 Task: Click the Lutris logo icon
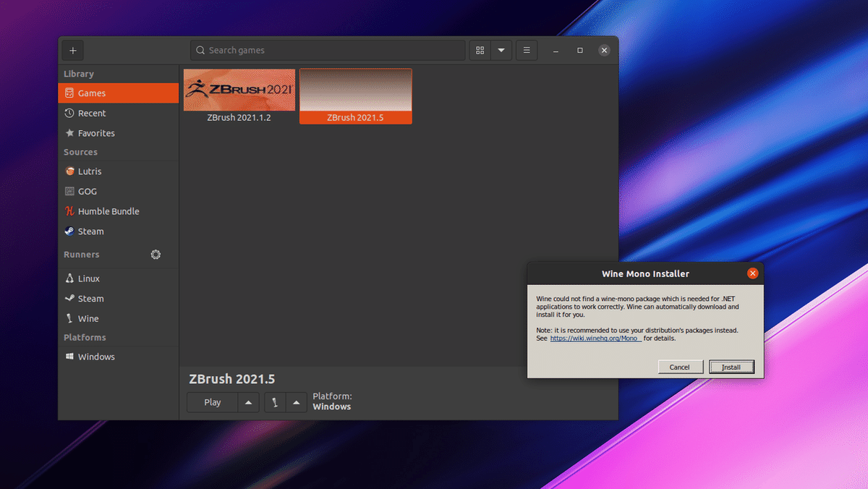pyautogui.click(x=69, y=171)
